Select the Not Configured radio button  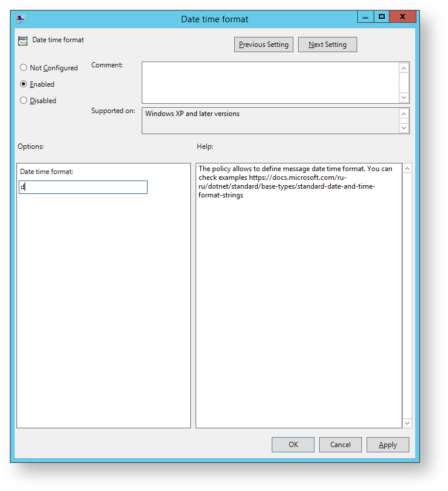23,68
